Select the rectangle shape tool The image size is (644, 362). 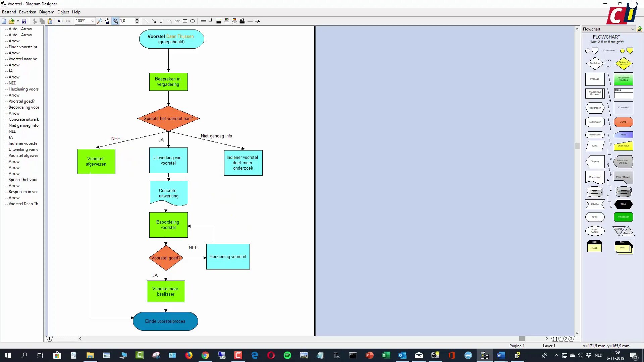[185, 21]
